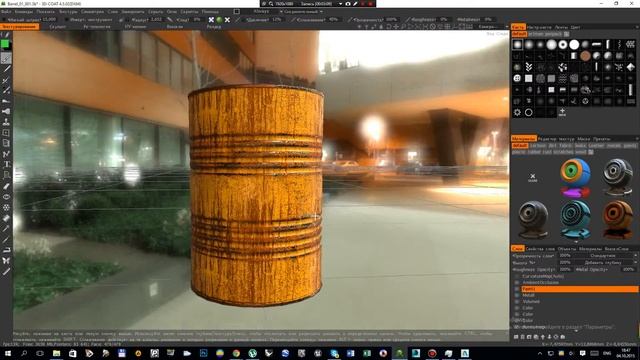640x360 pixels.
Task: Click the layer opacity 100% value field
Action: coord(565,256)
